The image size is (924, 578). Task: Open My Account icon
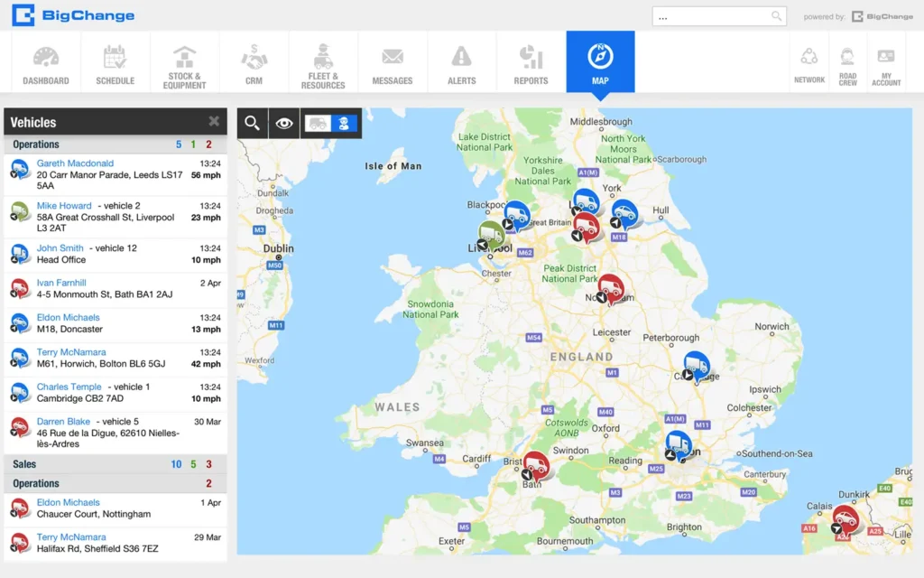[x=886, y=63]
